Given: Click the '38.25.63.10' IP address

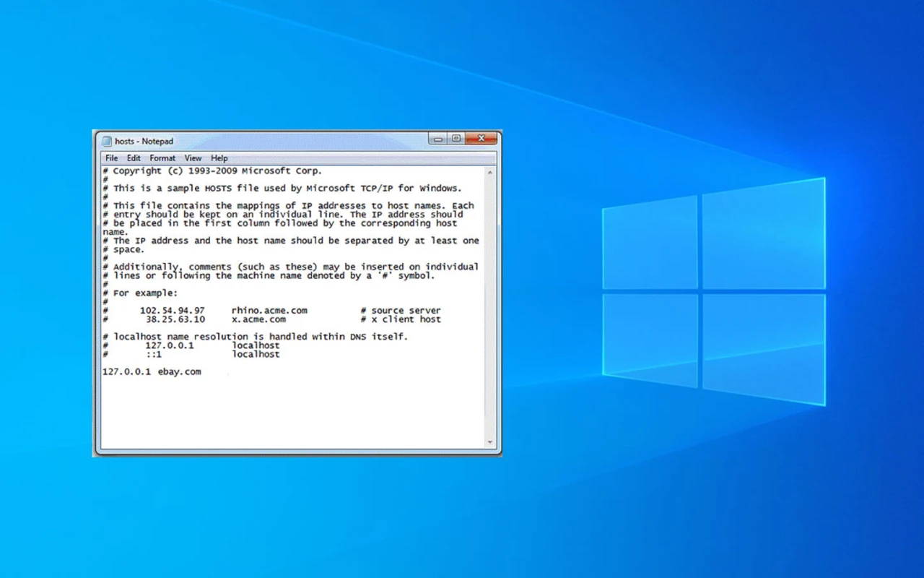Looking at the screenshot, I should [175, 319].
